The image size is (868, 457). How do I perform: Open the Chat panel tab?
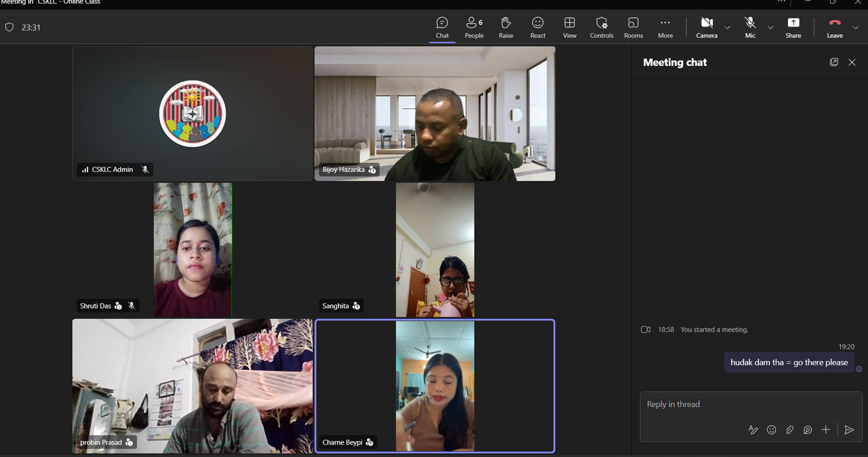click(x=442, y=28)
